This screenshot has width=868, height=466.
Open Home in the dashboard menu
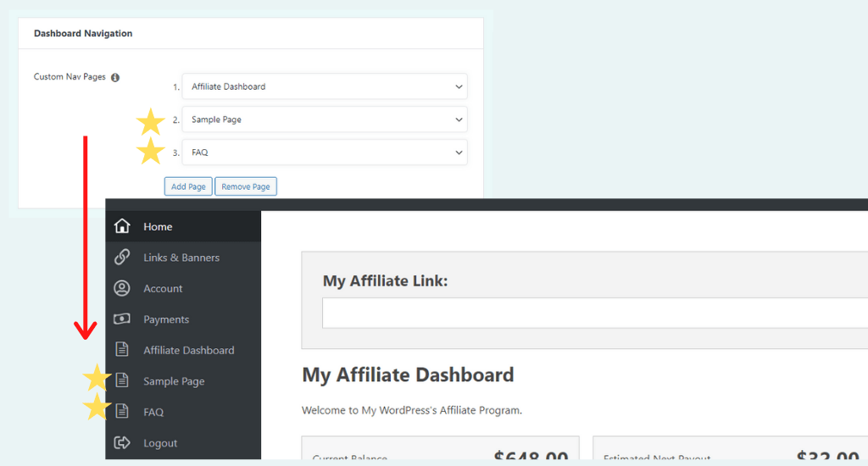point(183,226)
